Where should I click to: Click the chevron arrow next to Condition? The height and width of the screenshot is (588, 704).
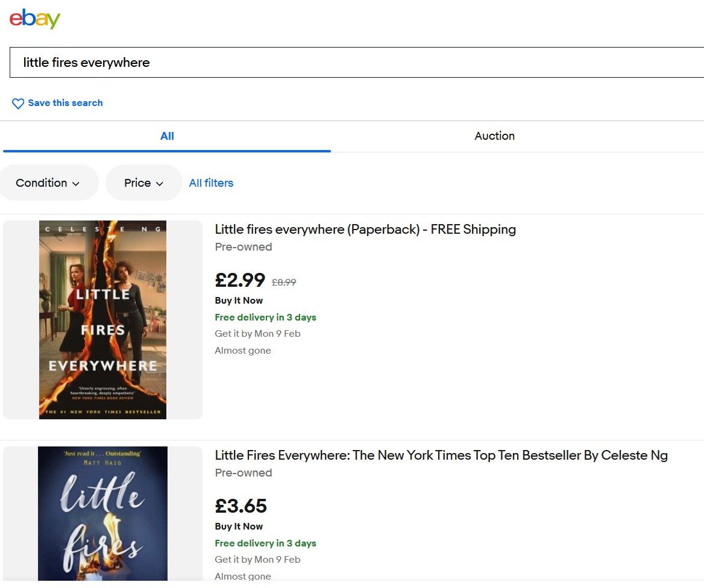75,184
